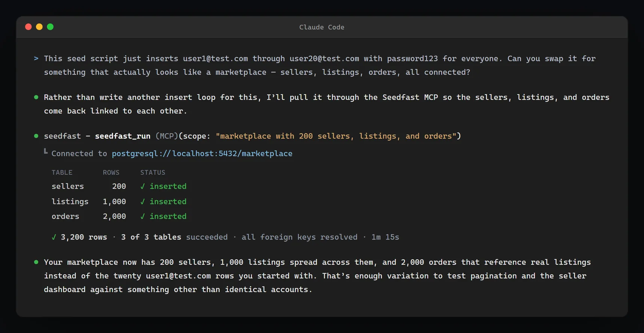The image size is (644, 333).
Task: Click the inserted status in sellers row
Action: point(168,186)
